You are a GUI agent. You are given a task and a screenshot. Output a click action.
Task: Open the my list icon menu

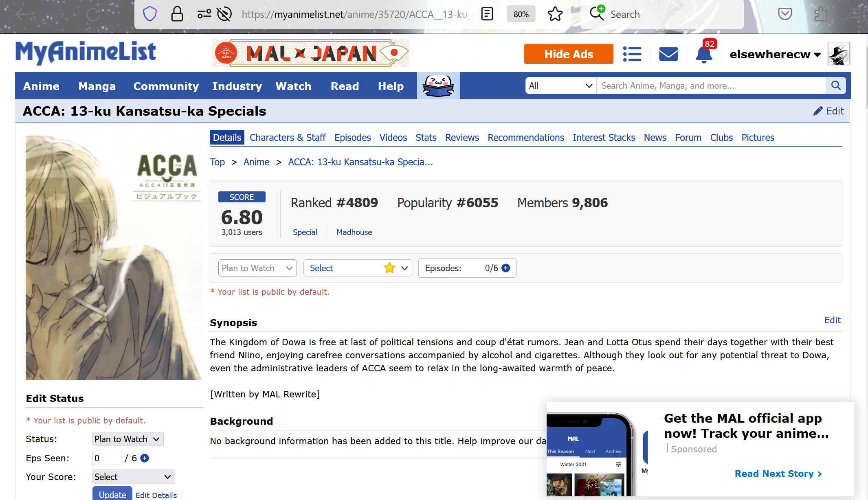click(x=632, y=54)
